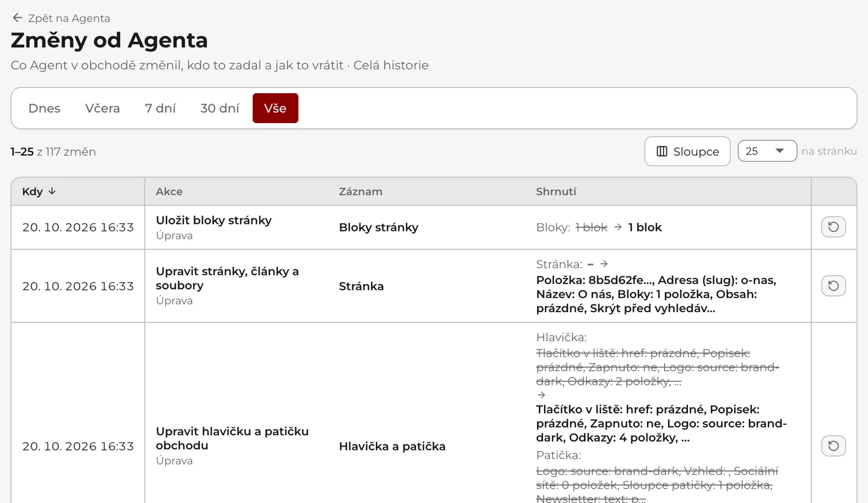Click the Položka: 8b5d62fe summary text
The width and height of the screenshot is (868, 503).
656,294
